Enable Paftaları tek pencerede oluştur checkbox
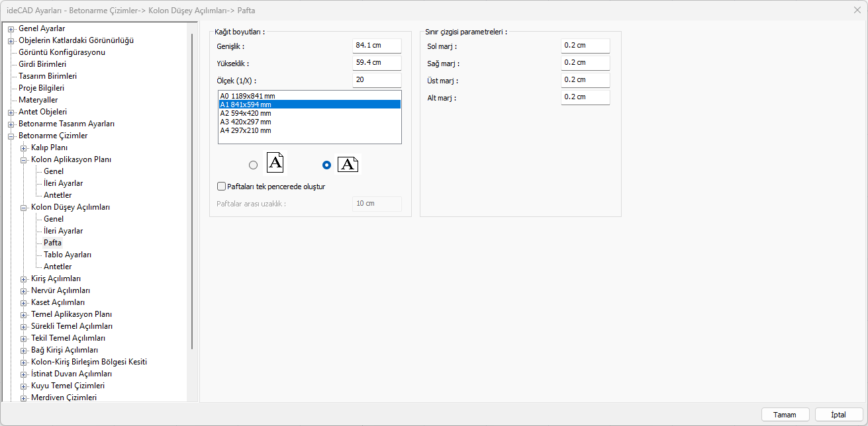868x426 pixels. click(x=222, y=187)
